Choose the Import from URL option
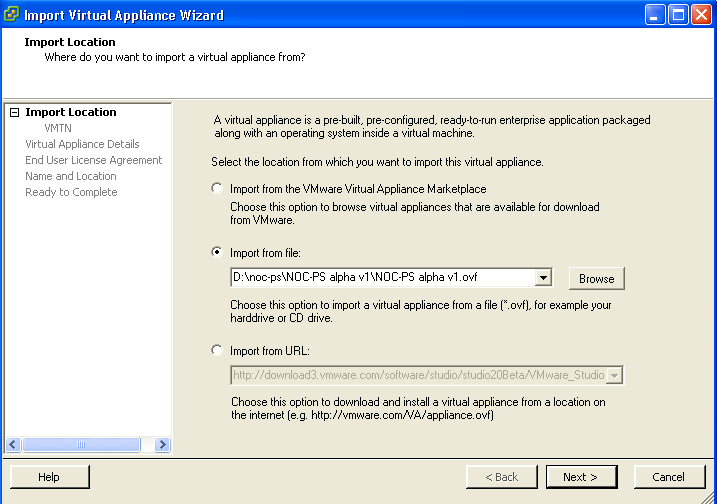Screen dimensions: 717x504 pyautogui.click(x=217, y=350)
